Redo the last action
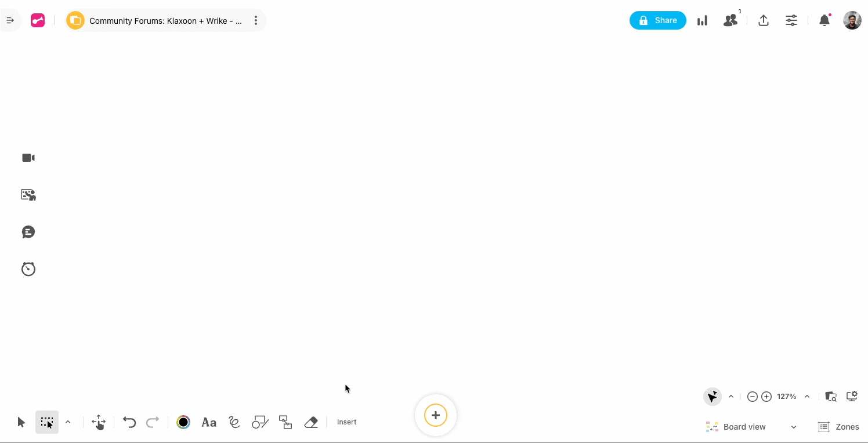 153,422
